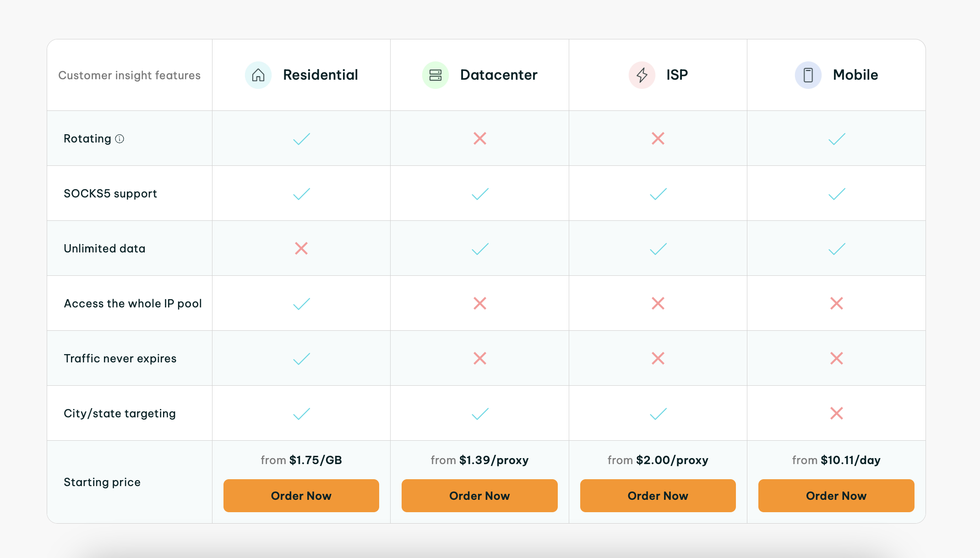Image resolution: width=980 pixels, height=558 pixels.
Task: Select the Residential column heading
Action: pos(321,75)
